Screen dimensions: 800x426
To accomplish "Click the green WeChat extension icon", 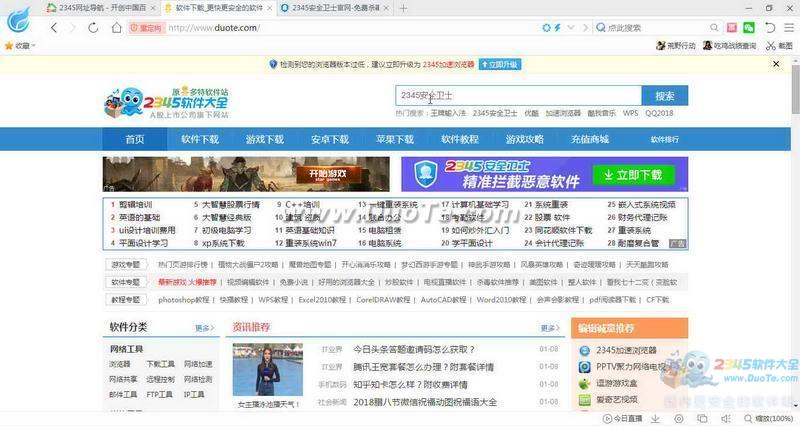I will coord(748,28).
